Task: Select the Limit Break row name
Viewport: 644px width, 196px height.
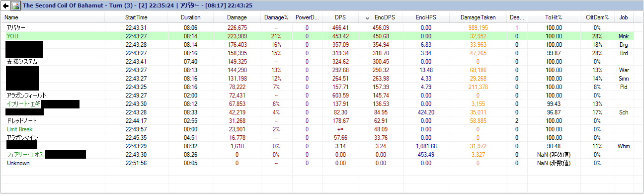Action: pyautogui.click(x=19, y=129)
